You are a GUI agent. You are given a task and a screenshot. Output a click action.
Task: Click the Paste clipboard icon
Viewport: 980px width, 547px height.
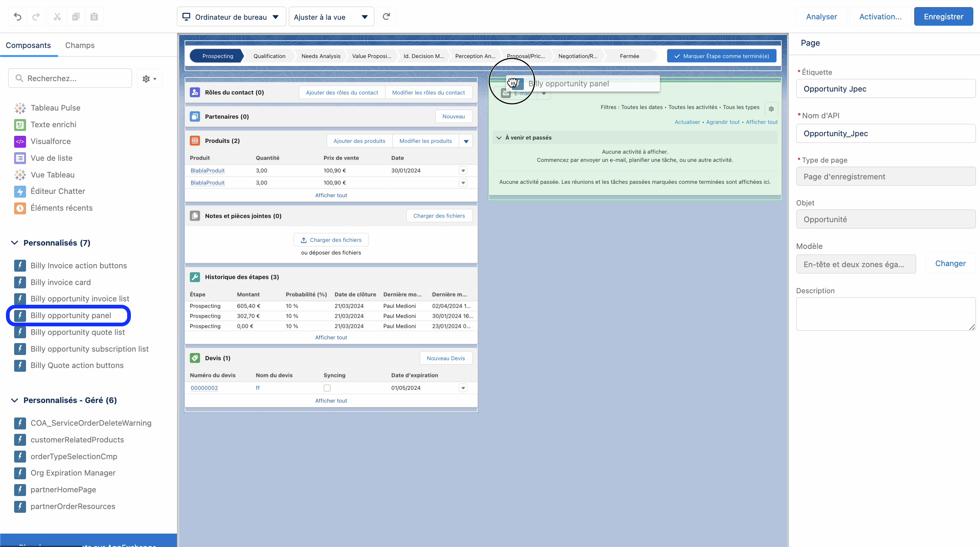pyautogui.click(x=94, y=16)
